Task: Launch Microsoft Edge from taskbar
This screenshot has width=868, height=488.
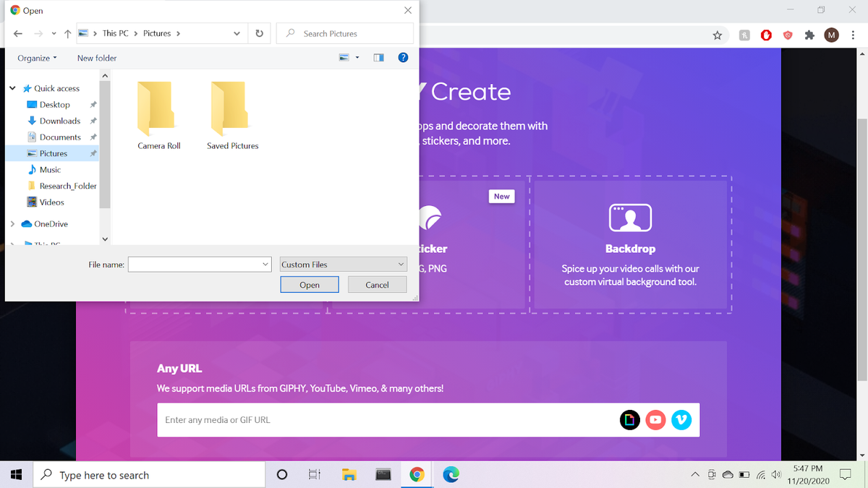Action: (451, 475)
